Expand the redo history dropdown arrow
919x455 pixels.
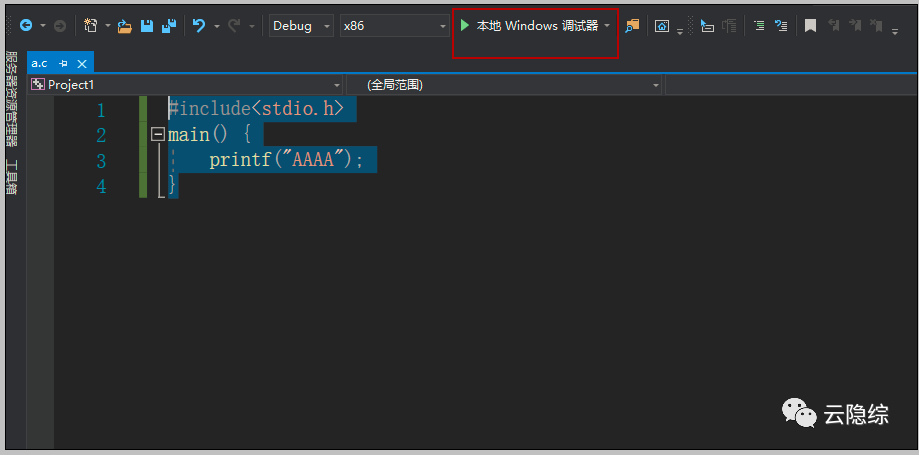click(252, 26)
